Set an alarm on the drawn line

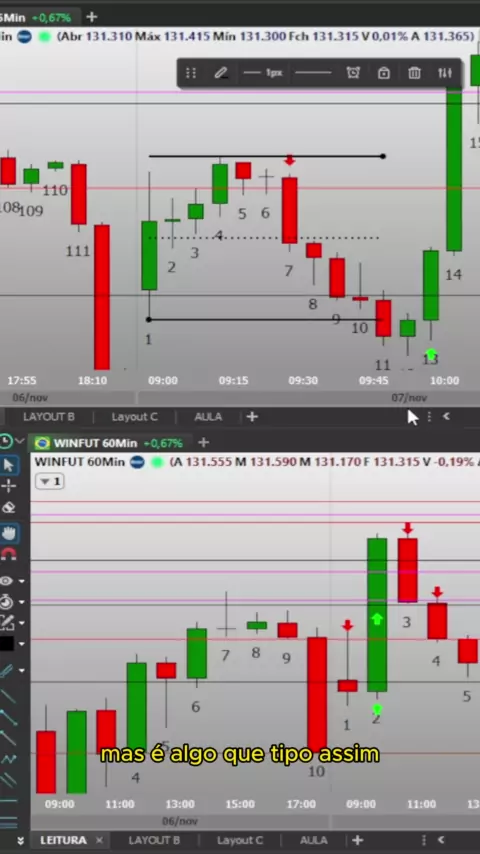pos(353,72)
